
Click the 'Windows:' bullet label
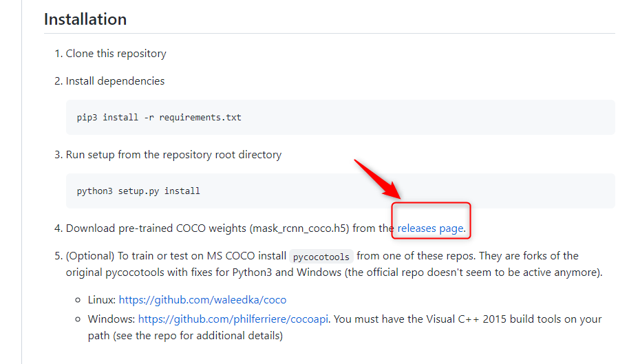tap(111, 319)
